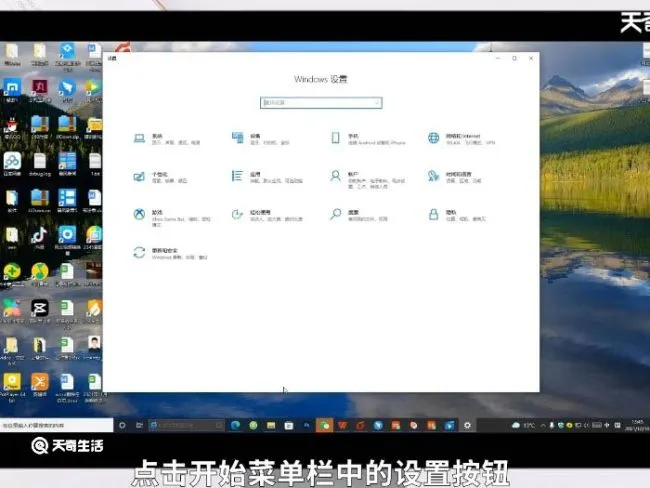Image resolution: width=650 pixels, height=488 pixels.
Task: Open the Time & Language category
Action: coord(455,177)
